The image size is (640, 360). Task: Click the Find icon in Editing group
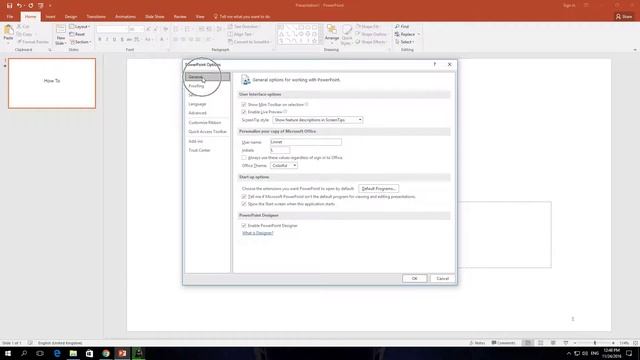[x=402, y=27]
